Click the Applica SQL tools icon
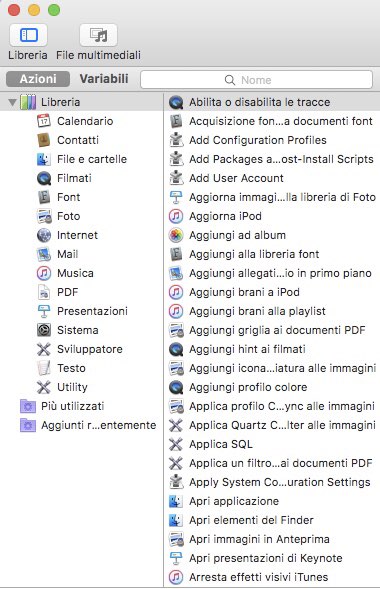The image size is (380, 589). 176,444
